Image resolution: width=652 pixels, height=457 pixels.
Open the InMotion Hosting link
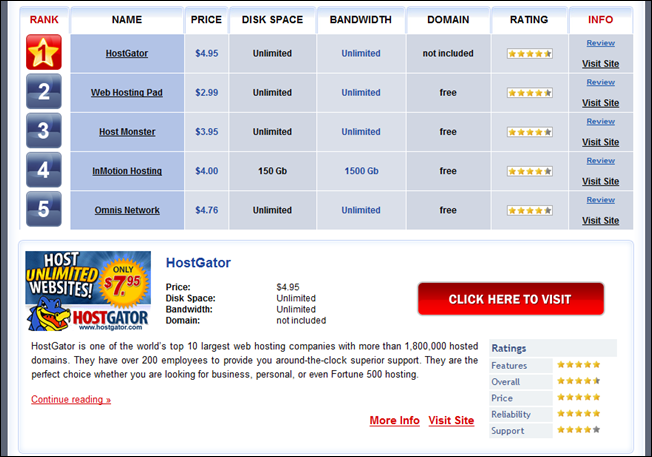coord(127,171)
